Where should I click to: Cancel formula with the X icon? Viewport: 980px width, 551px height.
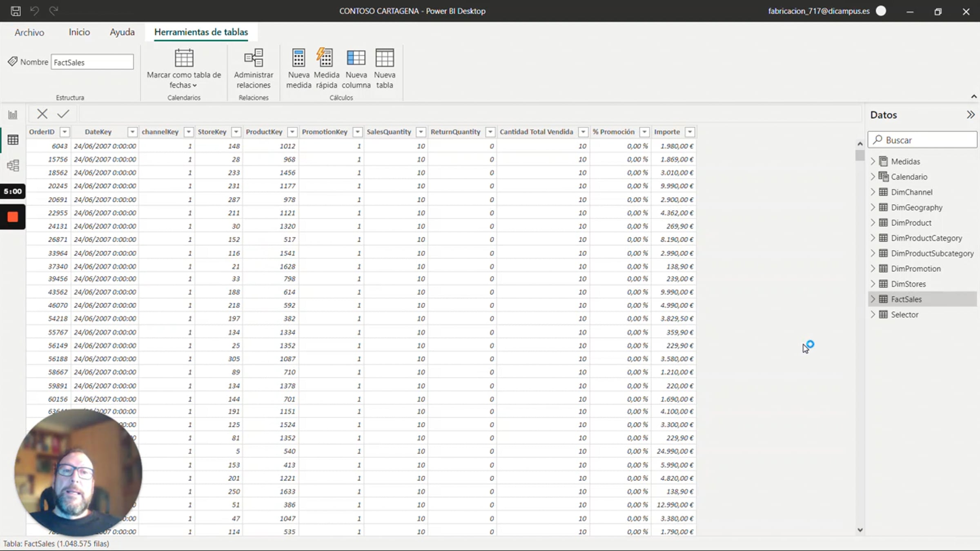point(42,114)
